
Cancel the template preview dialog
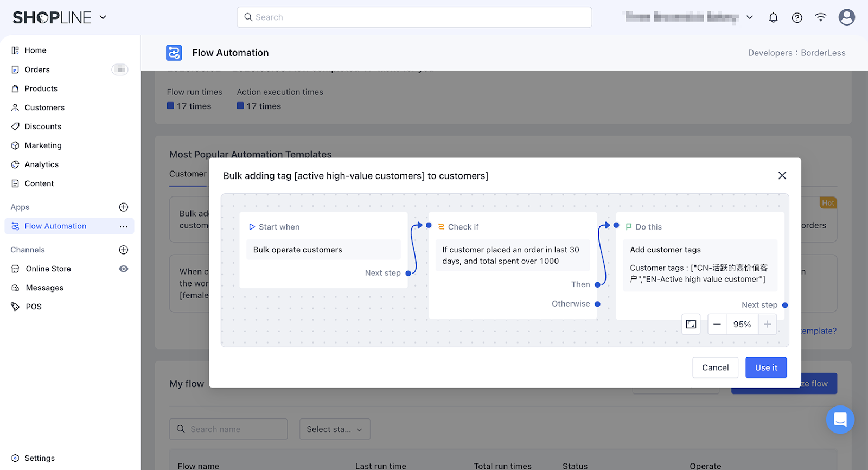point(715,367)
